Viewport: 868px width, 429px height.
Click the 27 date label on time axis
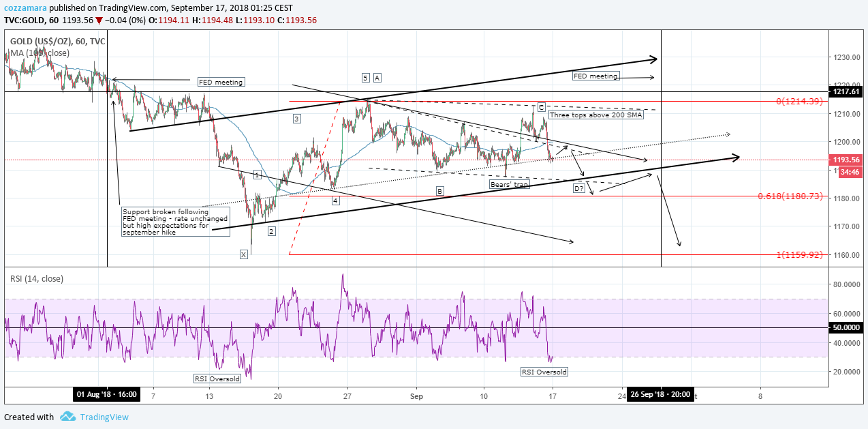coord(347,396)
